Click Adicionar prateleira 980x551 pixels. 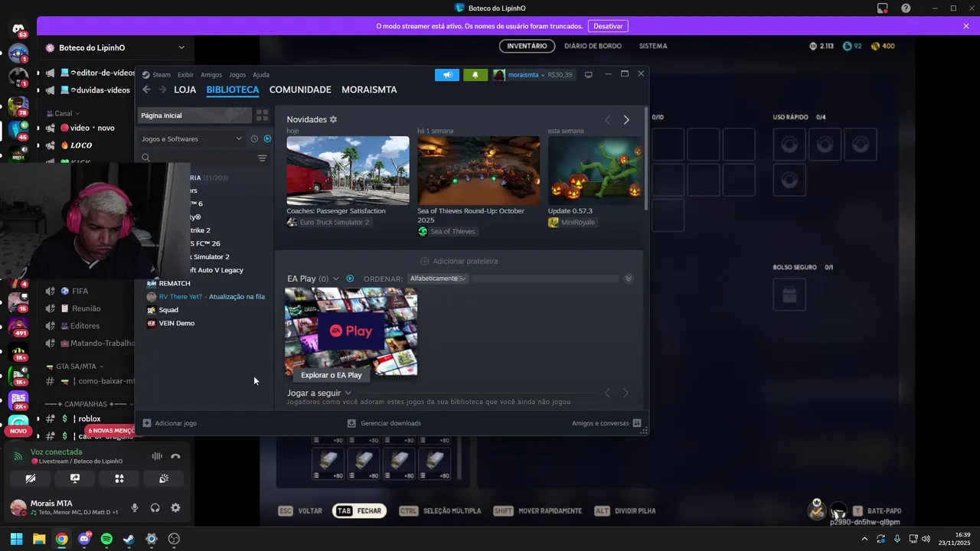coord(459,261)
